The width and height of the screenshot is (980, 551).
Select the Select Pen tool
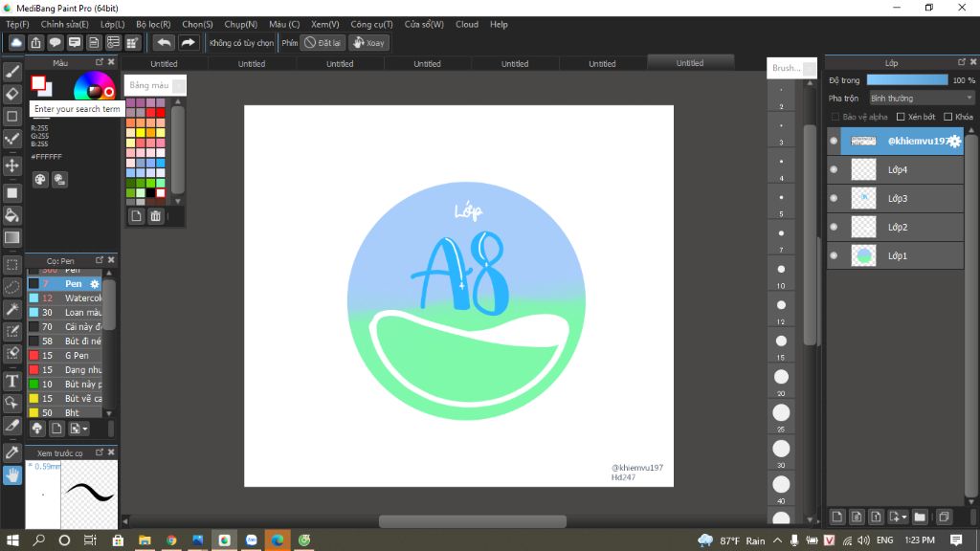(11, 331)
